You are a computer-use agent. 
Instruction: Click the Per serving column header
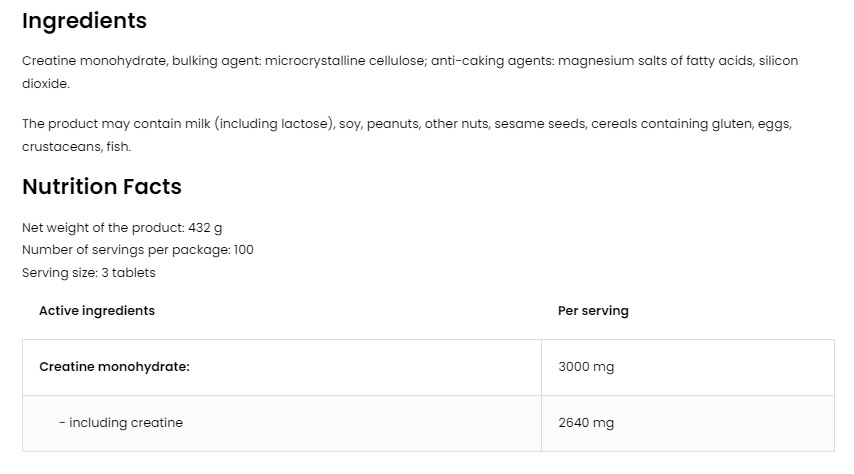click(593, 311)
